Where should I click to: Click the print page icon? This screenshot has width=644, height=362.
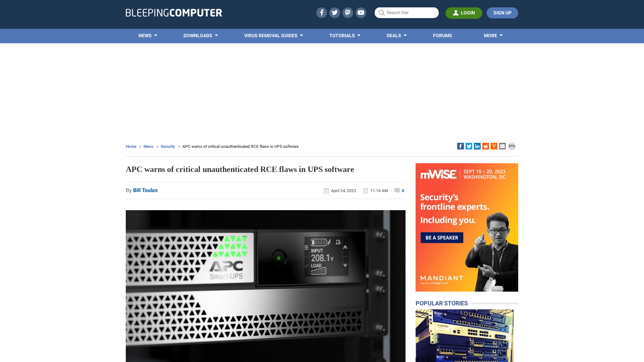512,146
